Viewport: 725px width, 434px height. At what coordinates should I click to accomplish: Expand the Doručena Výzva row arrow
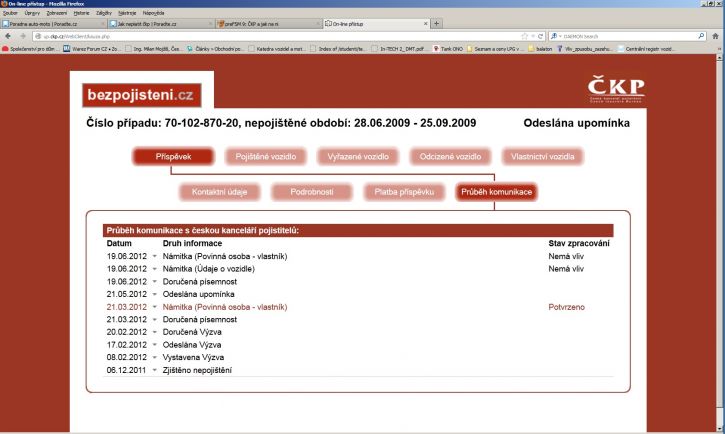pos(154,332)
